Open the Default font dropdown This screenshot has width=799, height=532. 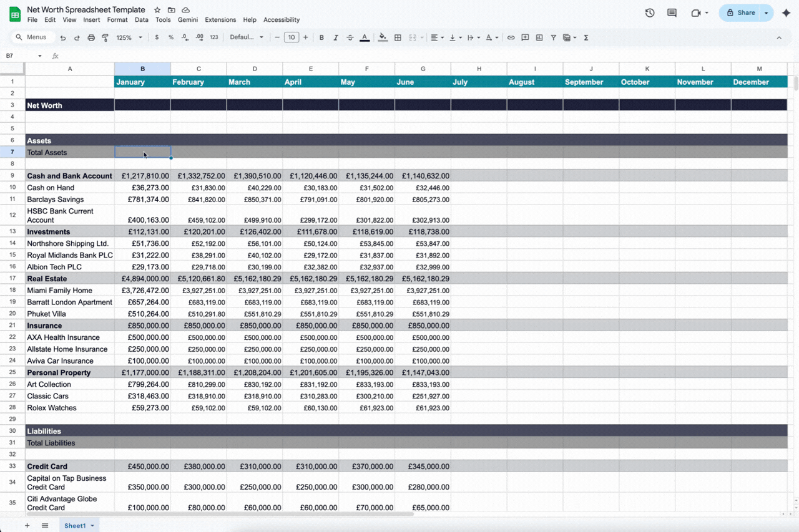point(247,37)
